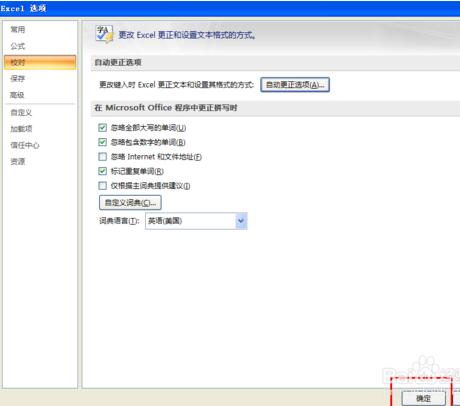Click the 自定义词典(C)... button
Screen dimensions: 460x406
pyautogui.click(x=130, y=202)
